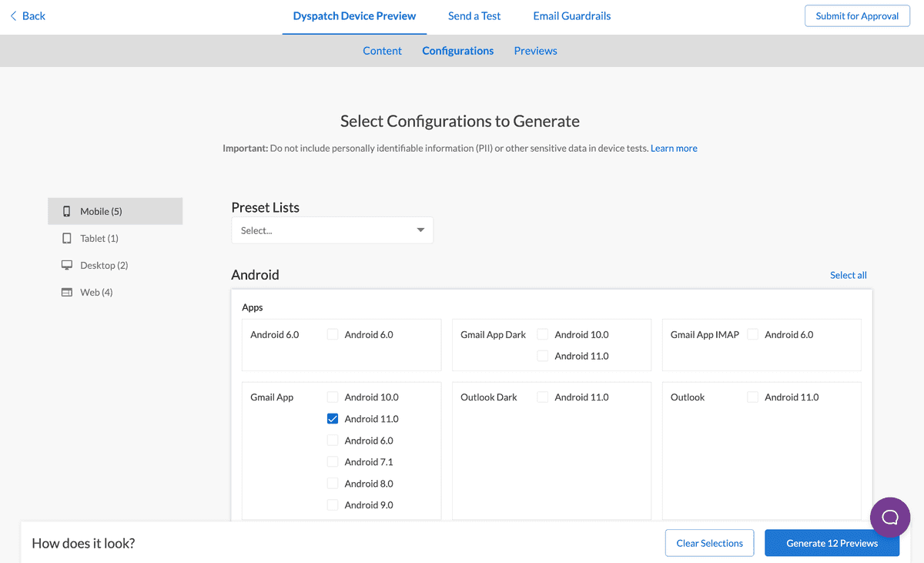Go to the Previews step
Image resolution: width=924 pixels, height=563 pixels.
coord(536,51)
